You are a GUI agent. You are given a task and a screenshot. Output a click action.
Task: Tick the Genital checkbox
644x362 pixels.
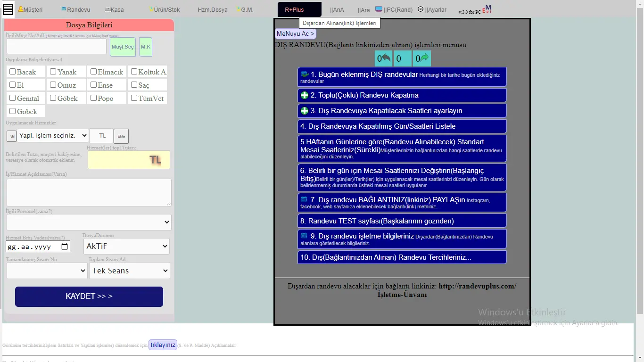tap(13, 98)
